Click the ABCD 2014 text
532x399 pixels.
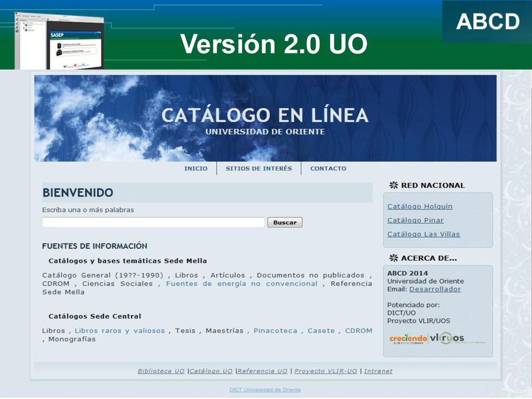pos(407,273)
